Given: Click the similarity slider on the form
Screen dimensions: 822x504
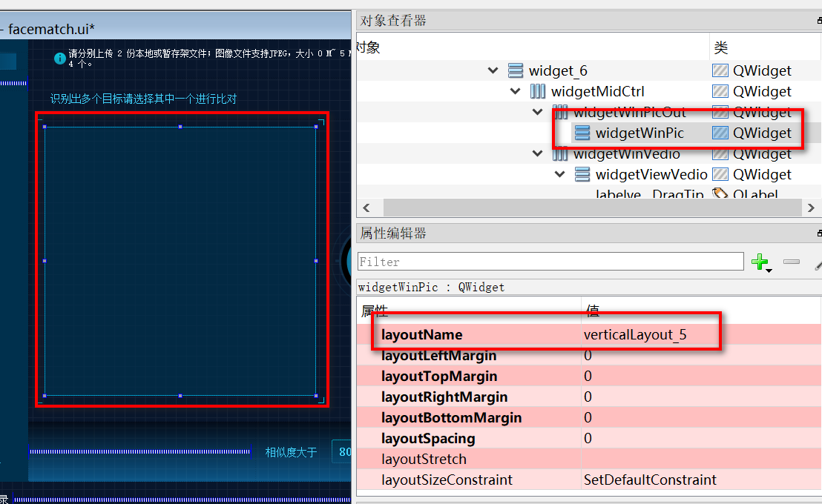Looking at the screenshot, I should click(140, 451).
